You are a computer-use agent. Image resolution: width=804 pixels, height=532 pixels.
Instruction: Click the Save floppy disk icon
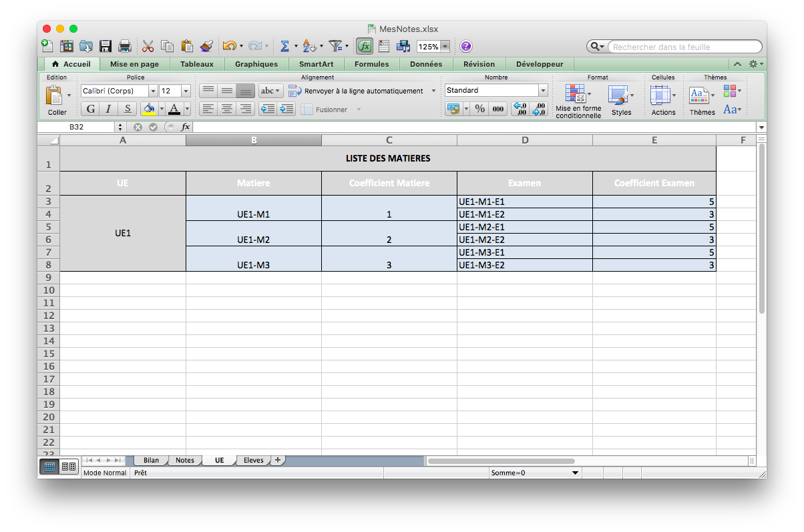[x=106, y=46]
